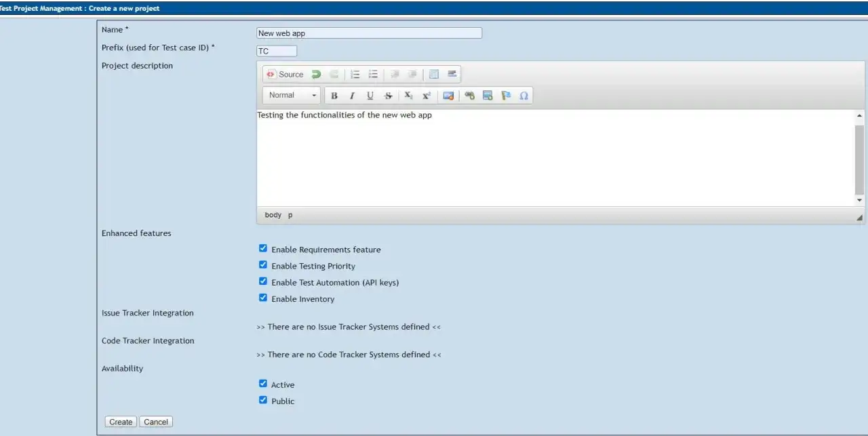
Task: Click the editor scrollbar up arrow
Action: tap(860, 116)
